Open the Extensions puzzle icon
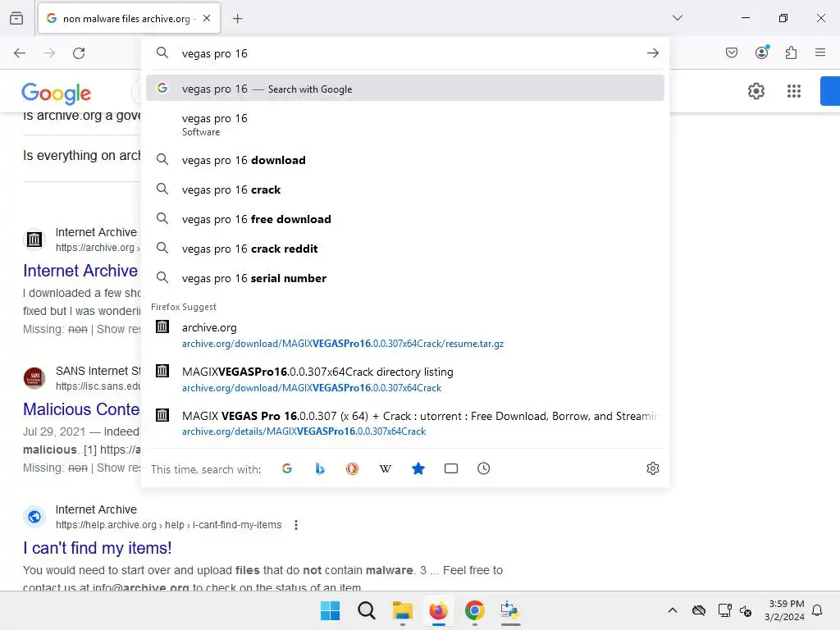 click(791, 52)
